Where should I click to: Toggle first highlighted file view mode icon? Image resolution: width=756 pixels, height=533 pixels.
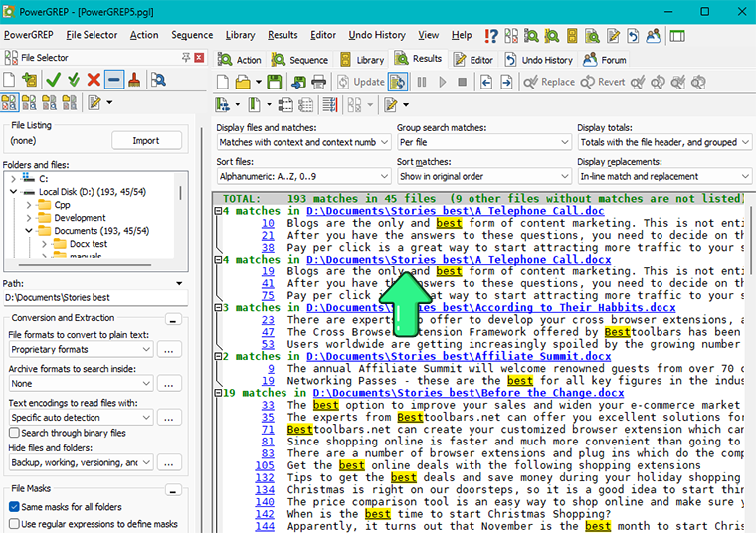[9, 102]
